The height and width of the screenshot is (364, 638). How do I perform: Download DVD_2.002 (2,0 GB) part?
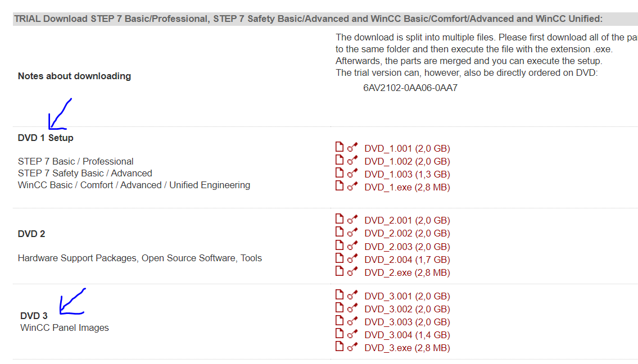coord(407,234)
